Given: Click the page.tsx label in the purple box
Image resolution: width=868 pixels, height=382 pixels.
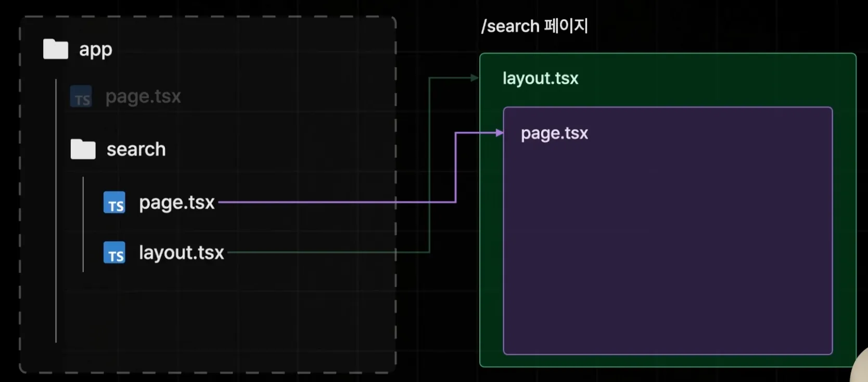Looking at the screenshot, I should 554,133.
